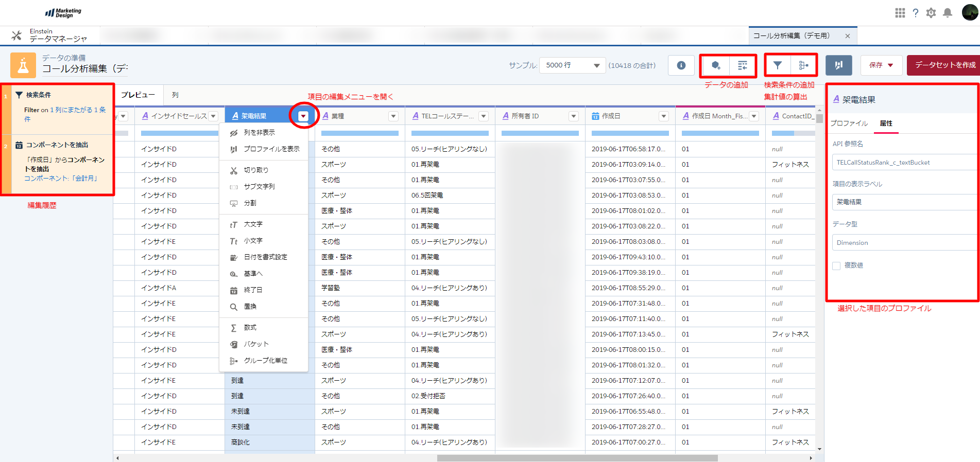Click the aggregate calculation icon
Screen dimensions: 980x462
(x=803, y=65)
